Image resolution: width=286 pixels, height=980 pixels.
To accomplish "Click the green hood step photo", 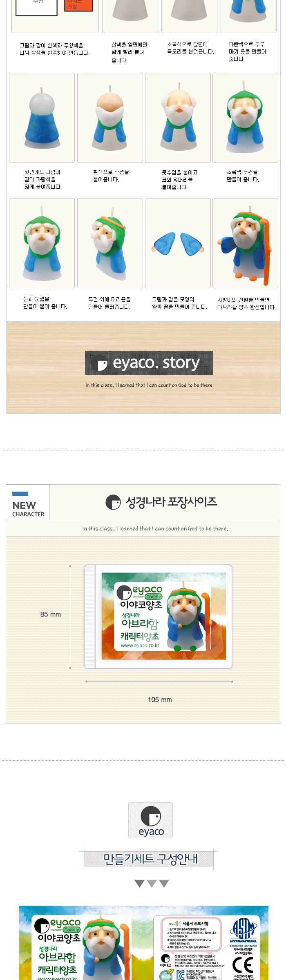I will point(245,118).
